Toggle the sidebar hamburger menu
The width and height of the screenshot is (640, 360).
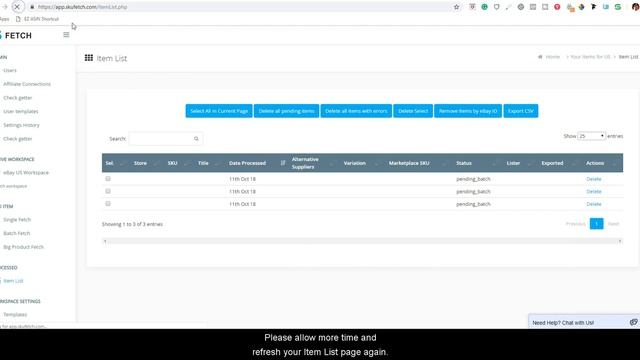click(66, 35)
